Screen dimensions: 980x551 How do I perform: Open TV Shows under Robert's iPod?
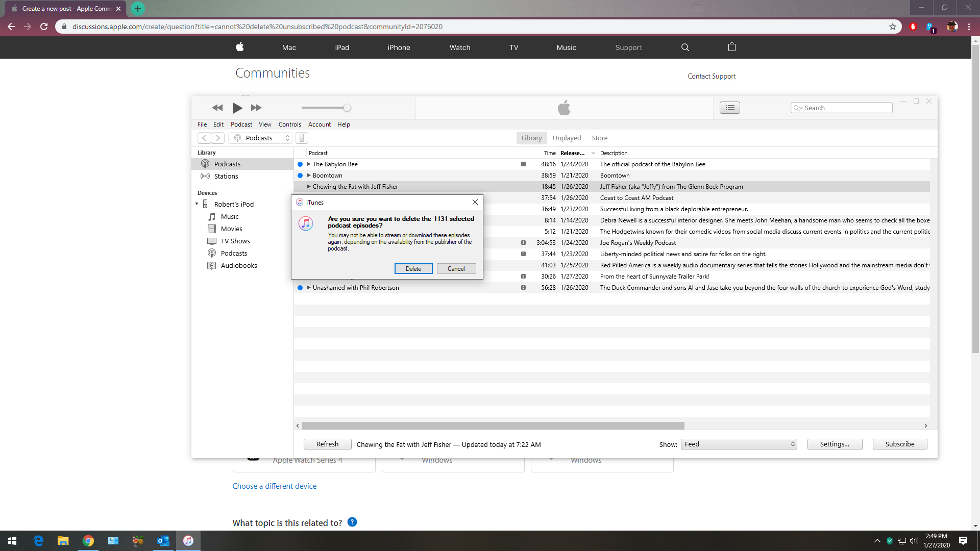[x=235, y=241]
